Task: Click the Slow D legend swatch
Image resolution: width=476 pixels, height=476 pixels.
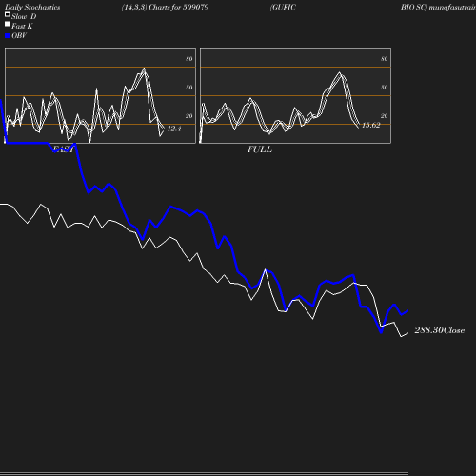Action: (8, 14)
